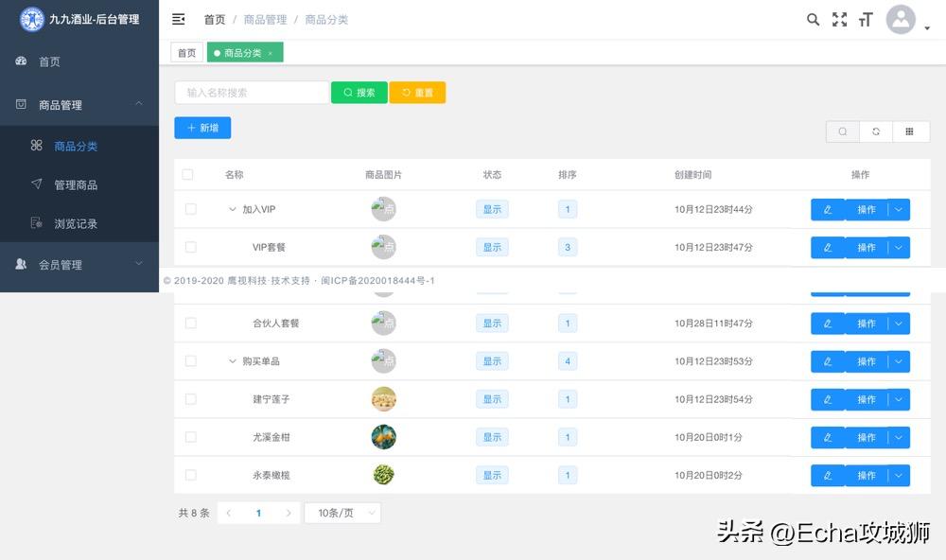Open the 10条/页 page size dropdown
946x560 pixels.
coord(342,511)
